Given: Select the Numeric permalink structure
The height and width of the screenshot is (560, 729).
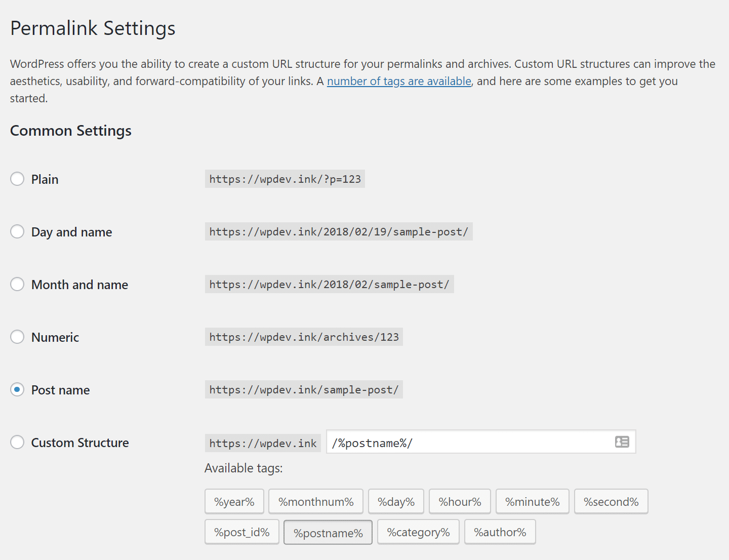Looking at the screenshot, I should tap(17, 337).
